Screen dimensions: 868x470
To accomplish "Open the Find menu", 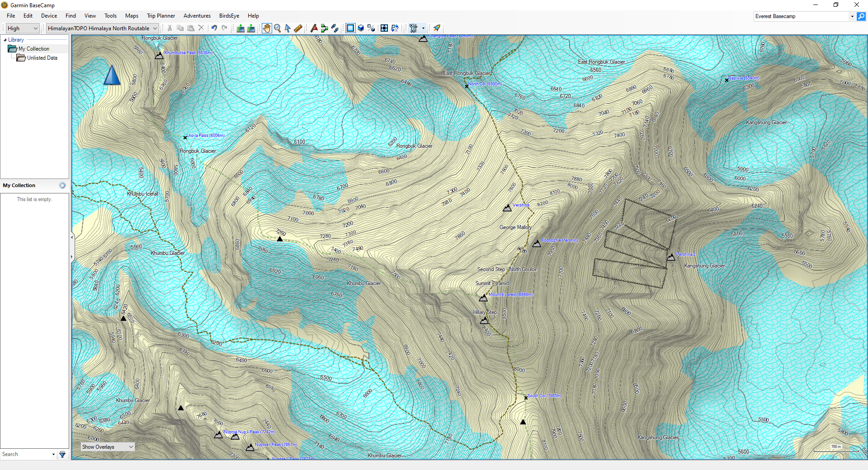I will click(x=71, y=16).
